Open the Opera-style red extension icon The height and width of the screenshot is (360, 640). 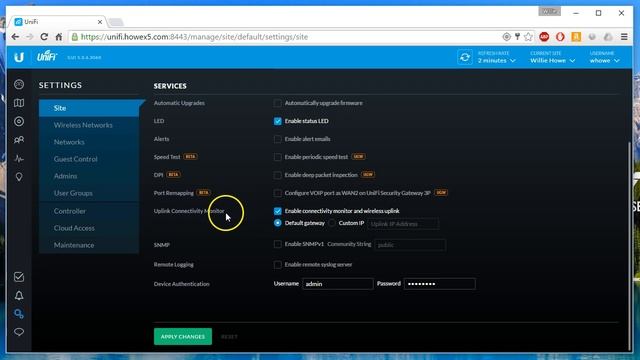(x=560, y=37)
